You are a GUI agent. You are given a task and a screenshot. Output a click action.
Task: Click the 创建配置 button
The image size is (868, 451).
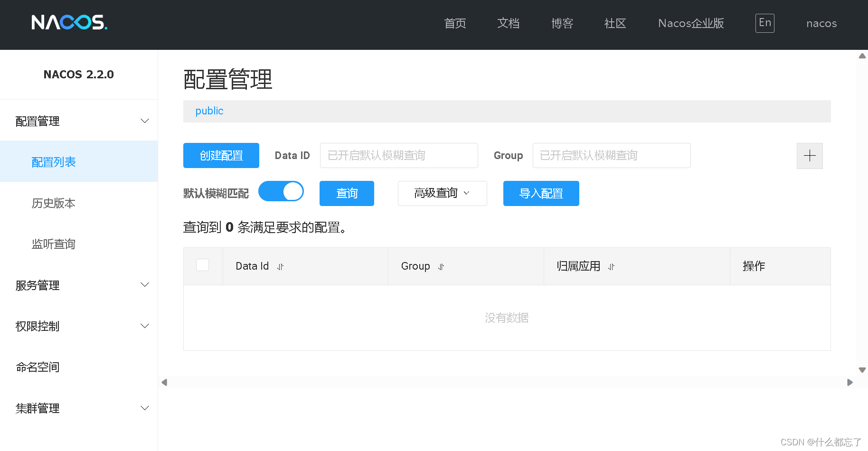[221, 155]
